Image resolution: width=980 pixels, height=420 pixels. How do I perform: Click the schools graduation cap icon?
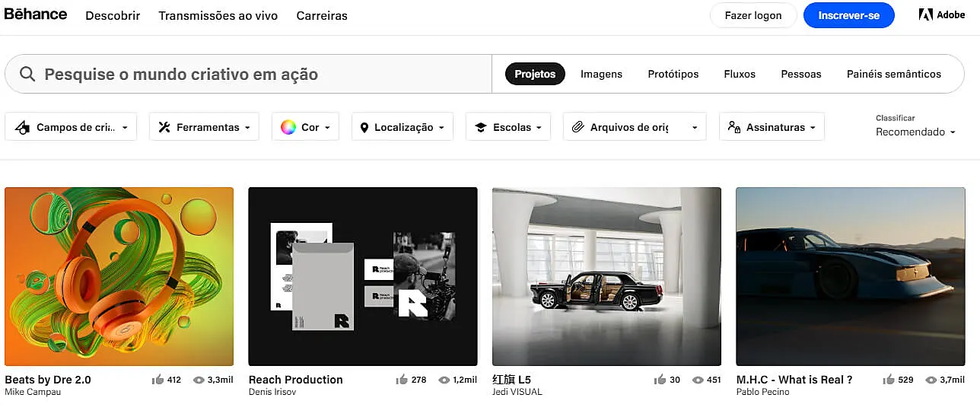(480, 128)
